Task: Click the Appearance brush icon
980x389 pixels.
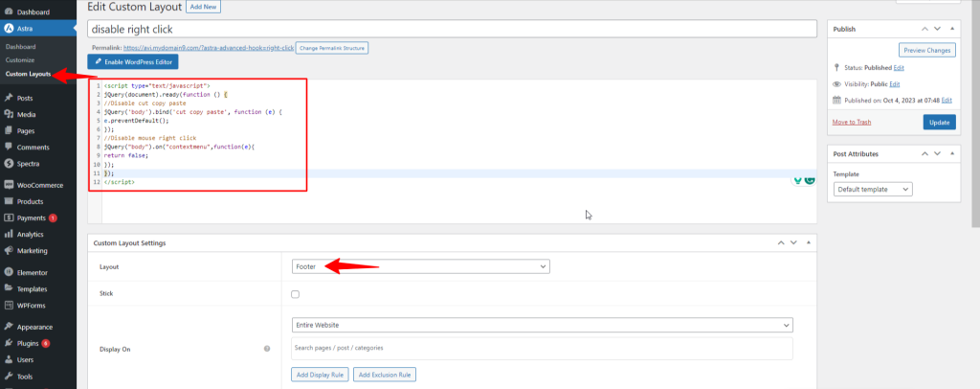Action: 8,327
